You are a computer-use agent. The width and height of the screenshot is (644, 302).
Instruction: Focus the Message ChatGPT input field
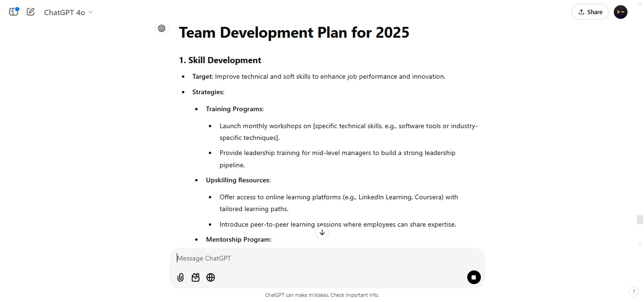[x=283, y=258]
